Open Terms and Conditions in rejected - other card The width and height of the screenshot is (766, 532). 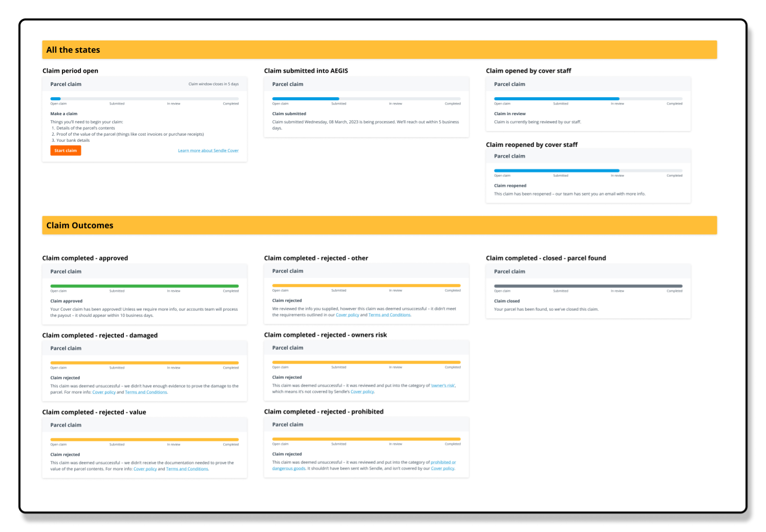[389, 315]
